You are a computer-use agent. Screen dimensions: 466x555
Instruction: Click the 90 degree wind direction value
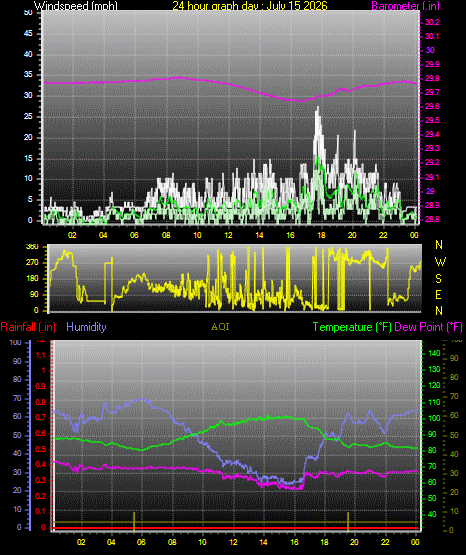[x=34, y=294]
